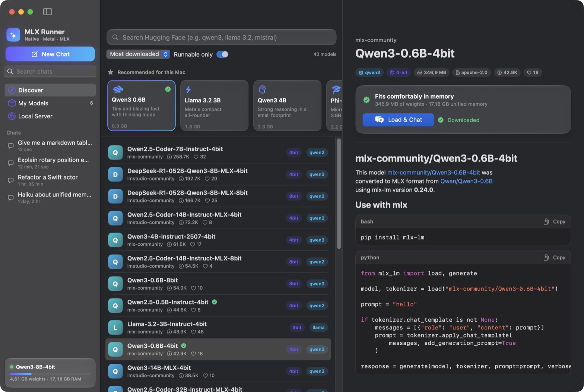Copy the bash code block
This screenshot has height=392, width=584.
click(x=554, y=222)
